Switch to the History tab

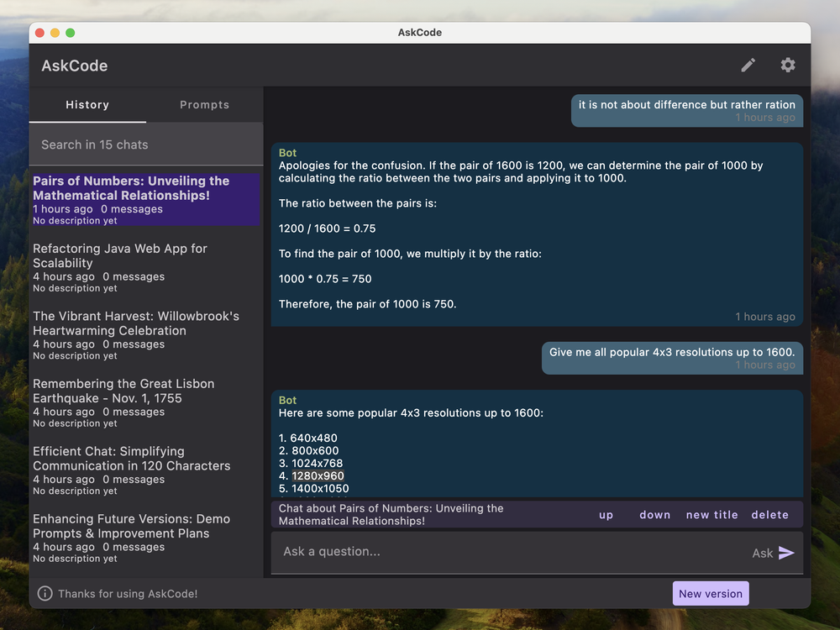click(87, 104)
